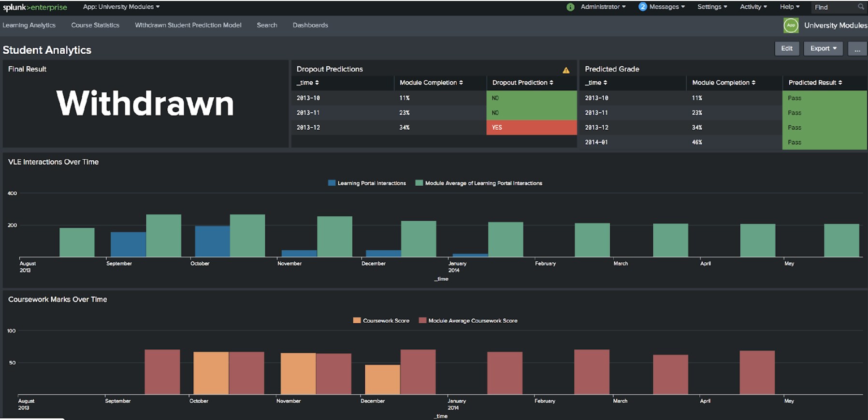868x420 pixels.
Task: Sort by Dropout Prediction column
Action: [522, 83]
